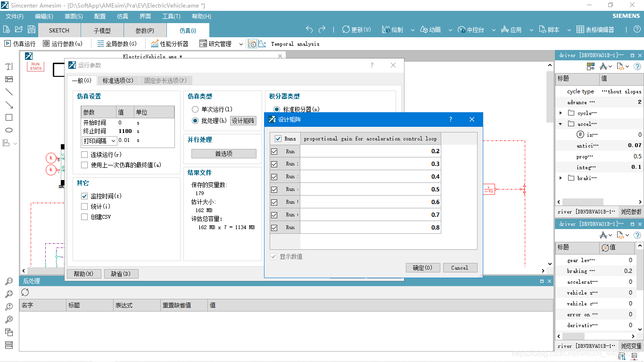
Task: Uncheck 监控时间(t) checkbox
Action: point(84,196)
